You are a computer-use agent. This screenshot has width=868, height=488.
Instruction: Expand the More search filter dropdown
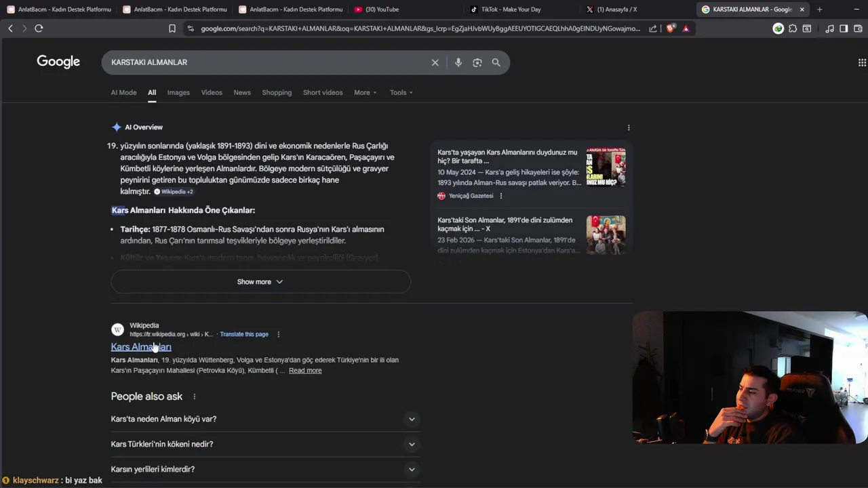(x=365, y=92)
